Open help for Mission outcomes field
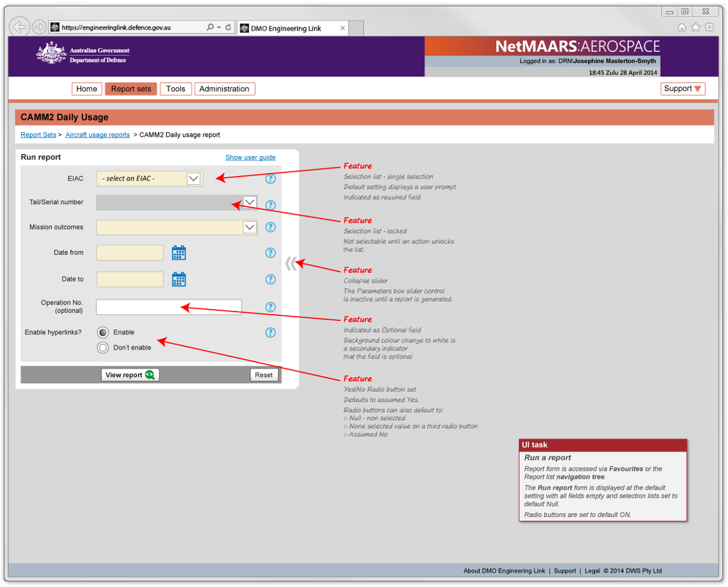 coord(270,227)
